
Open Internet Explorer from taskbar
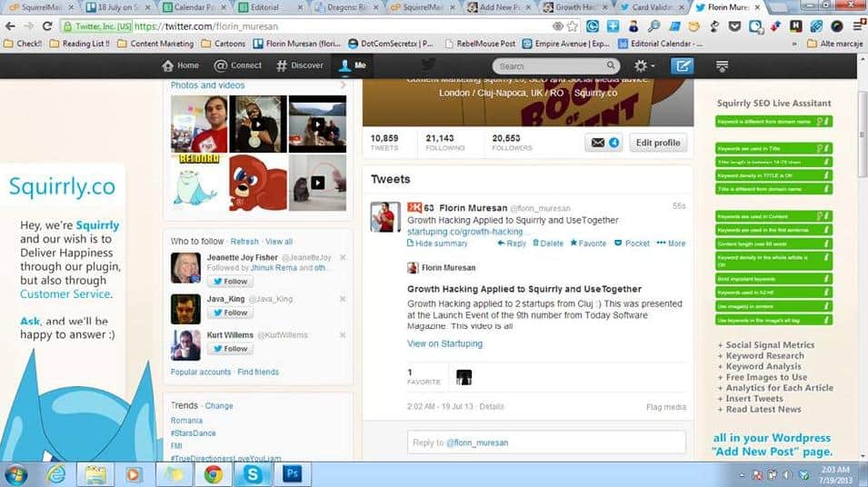[56, 474]
